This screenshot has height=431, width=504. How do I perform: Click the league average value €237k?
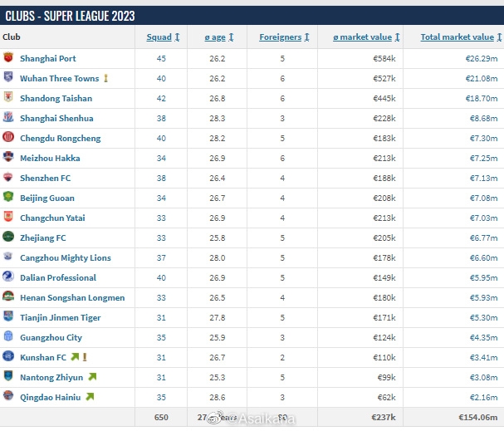[x=384, y=417]
